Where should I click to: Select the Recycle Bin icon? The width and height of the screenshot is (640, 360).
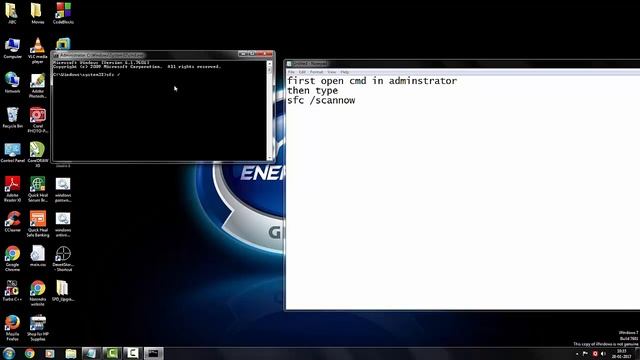pyautogui.click(x=12, y=118)
